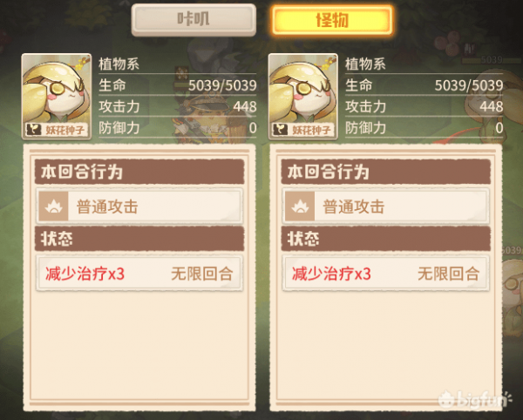Select the highlighted 怪物 tab
This screenshot has height=420, width=523.
pyautogui.click(x=332, y=20)
